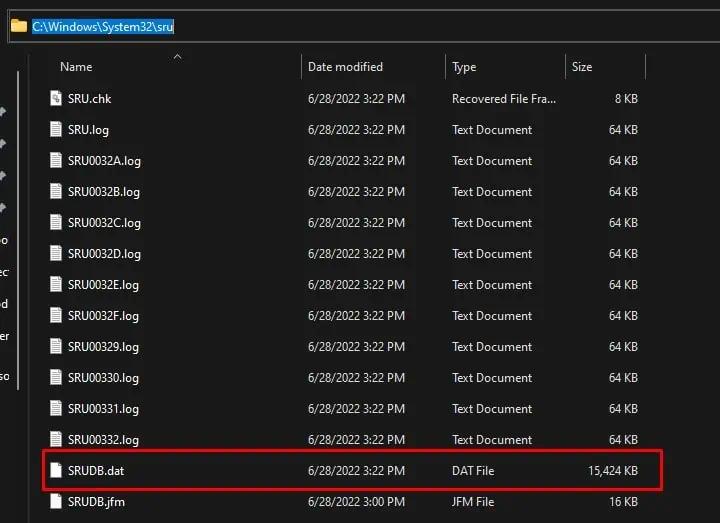Click the SRU0032C.log file name
This screenshot has width=720, height=523.
click(104, 223)
